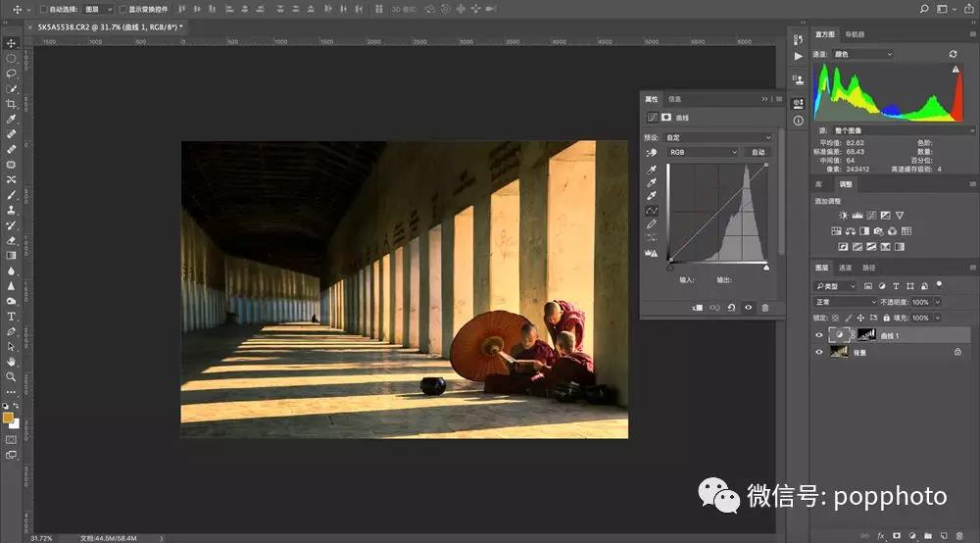Select the Type tool
The height and width of the screenshot is (543, 980).
pos(11,317)
